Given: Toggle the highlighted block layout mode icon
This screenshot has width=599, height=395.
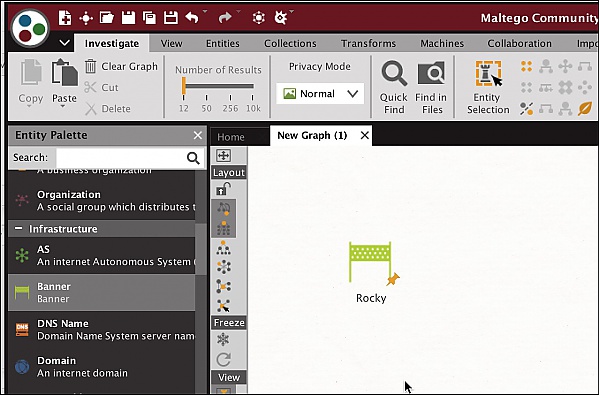Looking at the screenshot, I should (223, 208).
